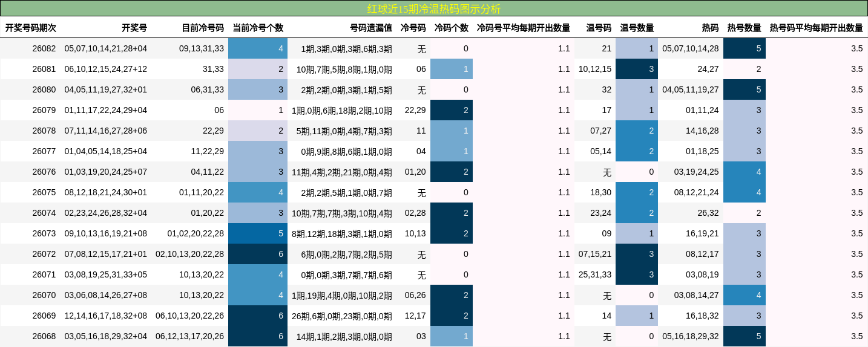Click the 冷号码 column header
Image resolution: width=868 pixels, height=347 pixels.
click(413, 28)
